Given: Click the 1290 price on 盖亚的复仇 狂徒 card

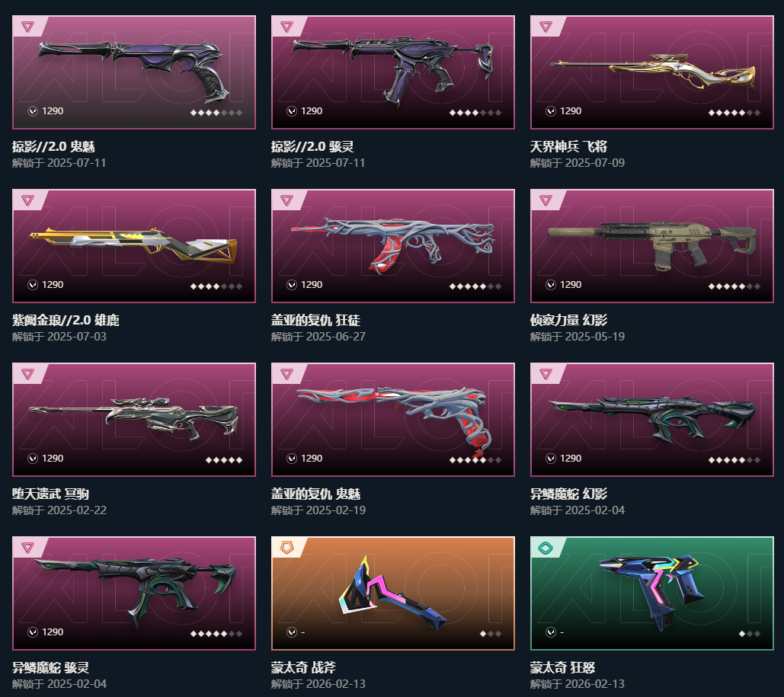Looking at the screenshot, I should (312, 284).
